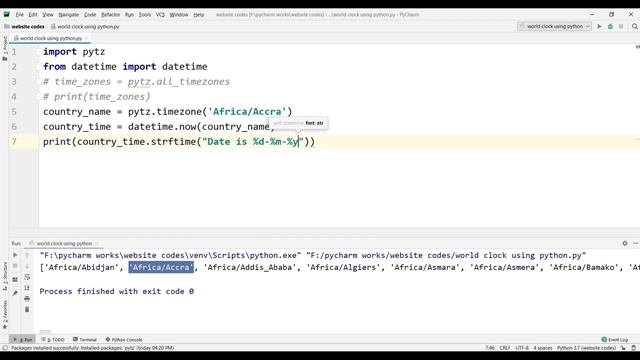Start debugging with the green bug icon
Viewport: 640px width, 360px height.
(x=610, y=27)
